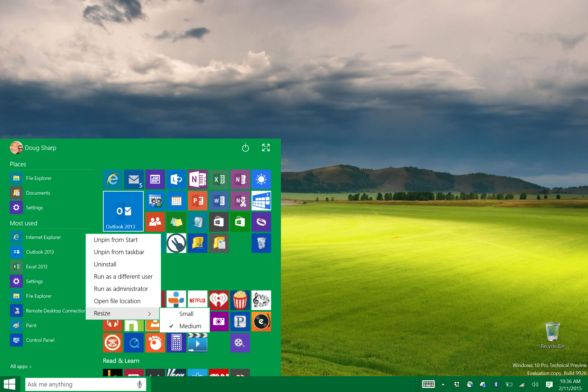The image size is (588, 392).
Task: Select Run as a different user
Action: click(x=123, y=277)
